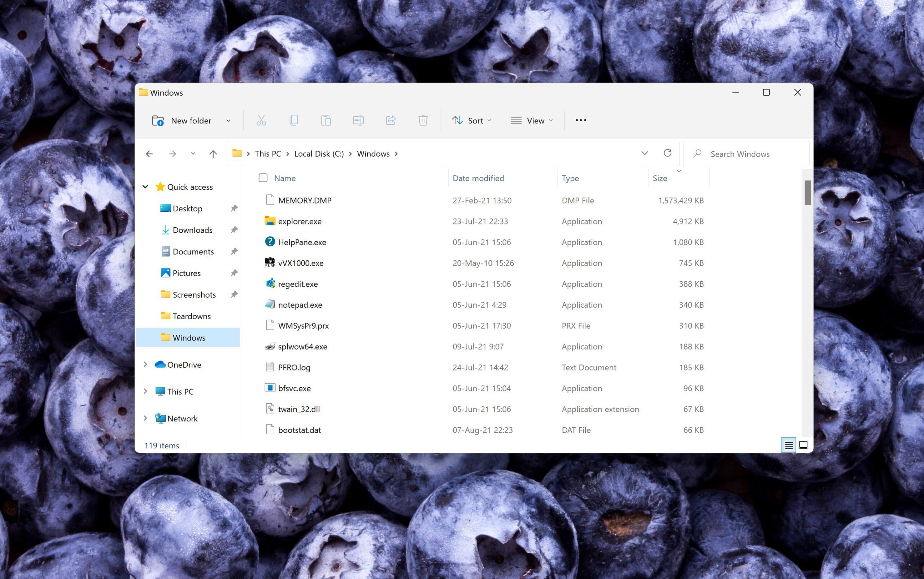Toggle OneDrive sidebar expansion
Image resolution: width=924 pixels, height=579 pixels.
[x=146, y=364]
